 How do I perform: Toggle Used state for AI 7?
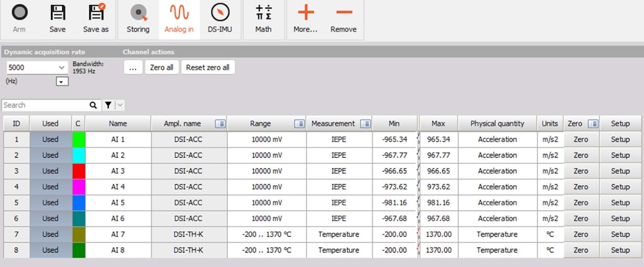(50, 234)
